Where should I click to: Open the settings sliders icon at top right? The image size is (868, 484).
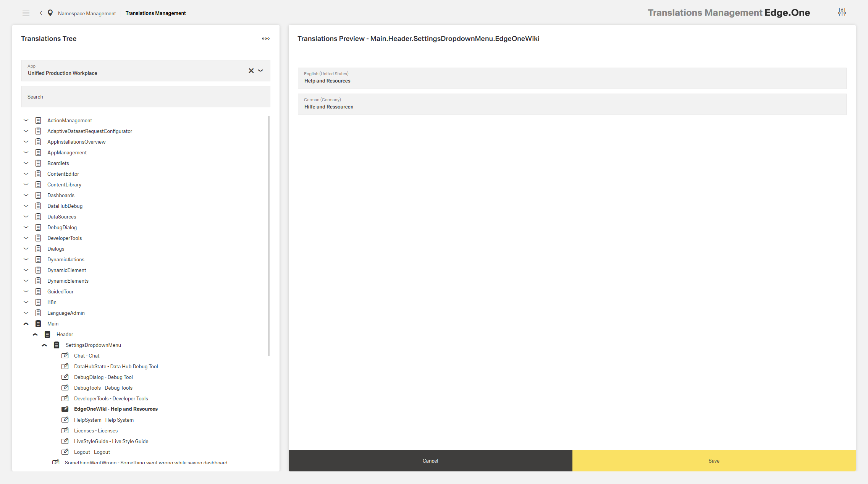coord(842,12)
